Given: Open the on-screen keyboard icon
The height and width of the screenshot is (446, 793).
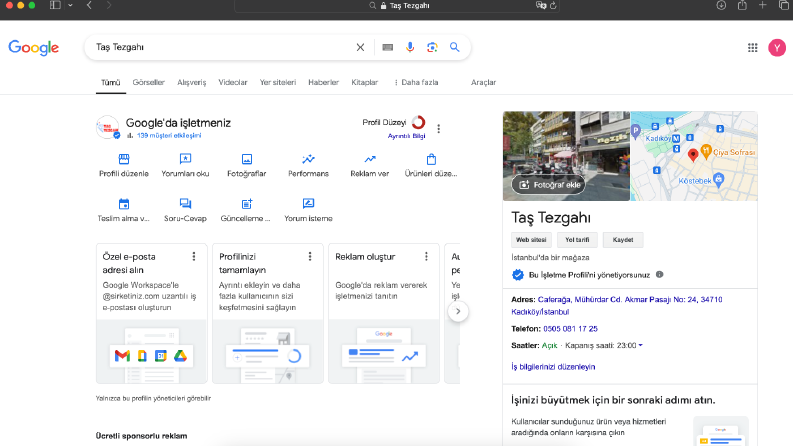Looking at the screenshot, I should coord(387,47).
